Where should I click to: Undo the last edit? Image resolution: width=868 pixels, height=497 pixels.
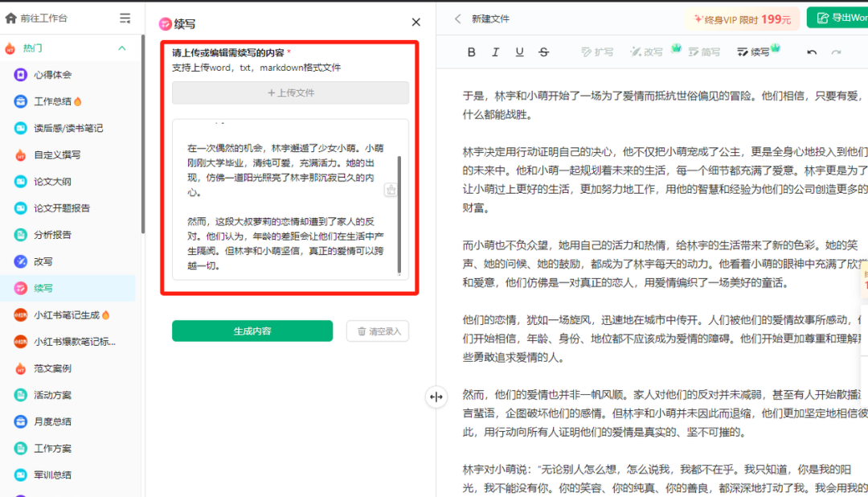pyautogui.click(x=812, y=52)
